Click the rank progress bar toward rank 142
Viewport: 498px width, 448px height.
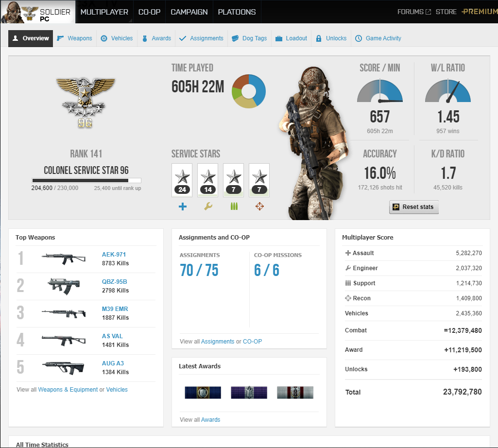click(x=86, y=180)
